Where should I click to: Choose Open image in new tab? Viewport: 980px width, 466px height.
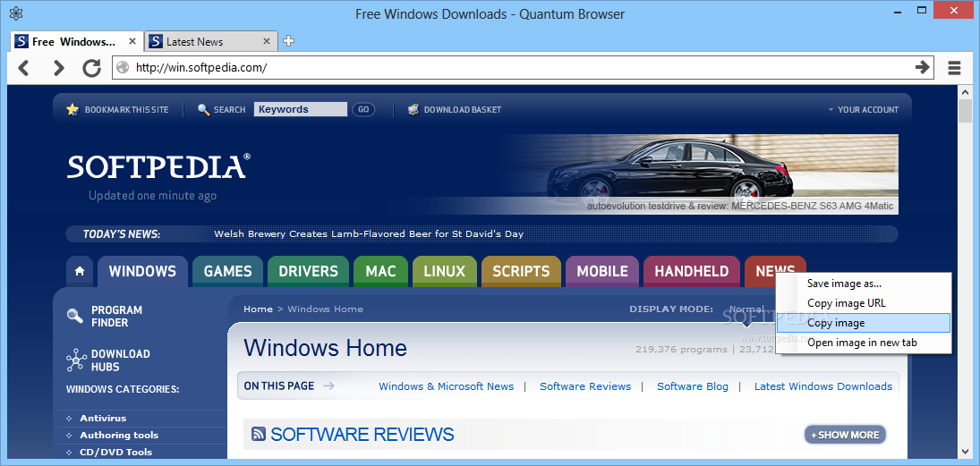pyautogui.click(x=864, y=343)
